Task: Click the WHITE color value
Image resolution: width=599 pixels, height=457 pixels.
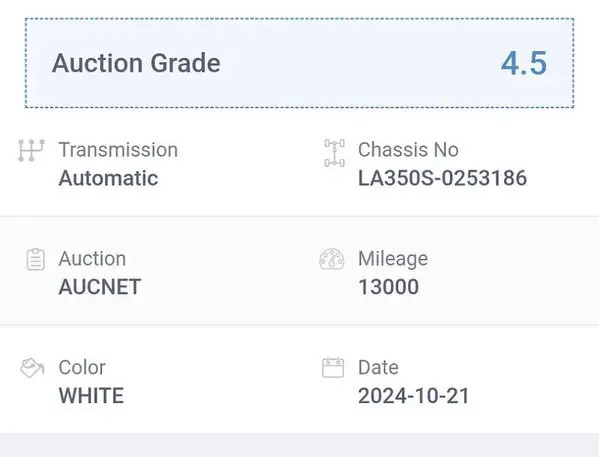Action: (x=91, y=395)
